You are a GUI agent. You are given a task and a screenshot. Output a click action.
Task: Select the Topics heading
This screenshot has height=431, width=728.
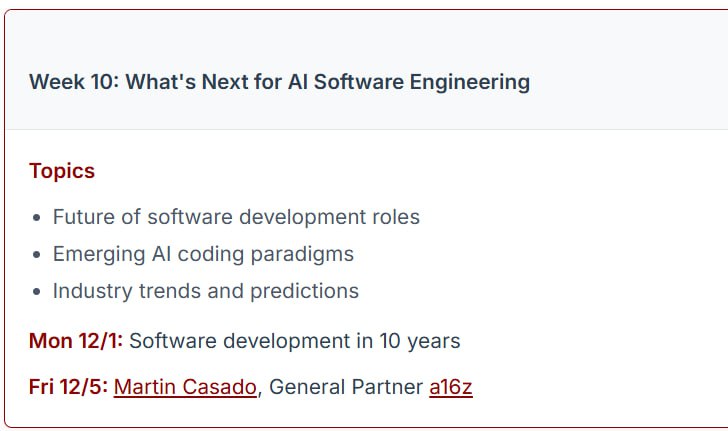[62, 171]
